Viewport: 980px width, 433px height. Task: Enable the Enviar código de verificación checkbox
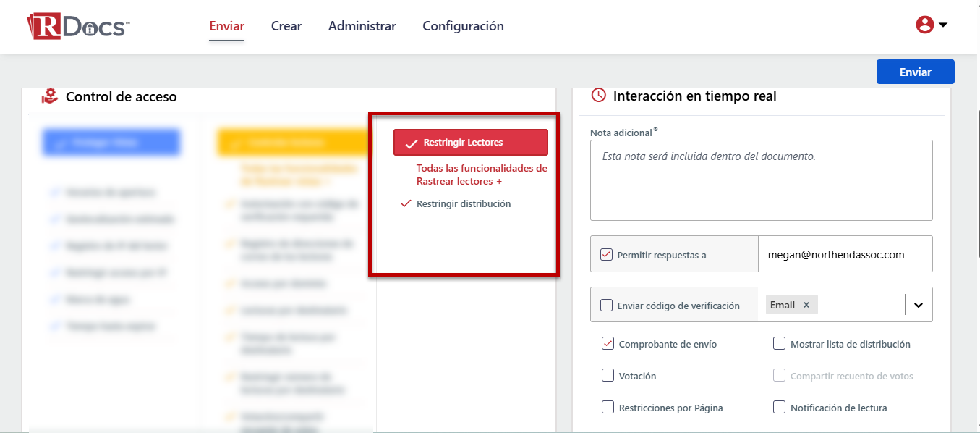pyautogui.click(x=607, y=306)
